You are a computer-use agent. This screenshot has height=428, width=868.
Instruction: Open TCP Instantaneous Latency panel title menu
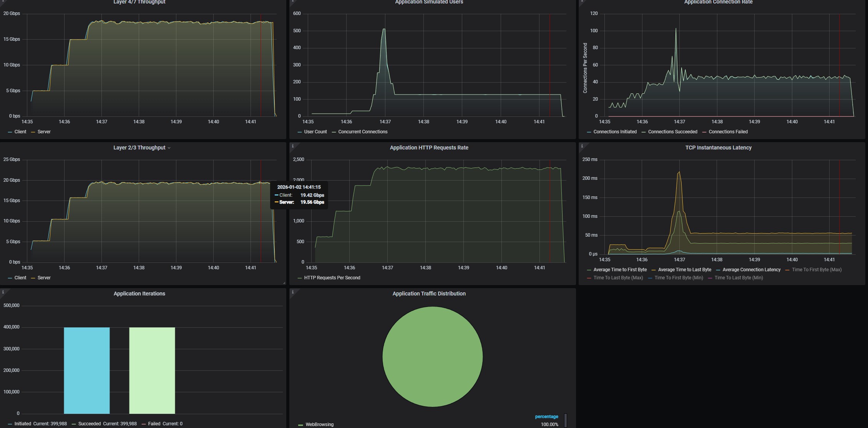pyautogui.click(x=718, y=148)
